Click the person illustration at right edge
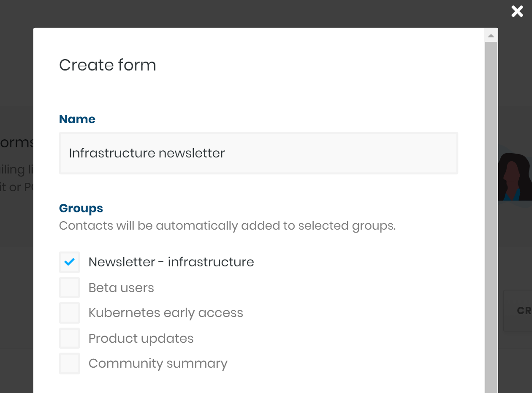The image size is (532, 393). coord(515,175)
